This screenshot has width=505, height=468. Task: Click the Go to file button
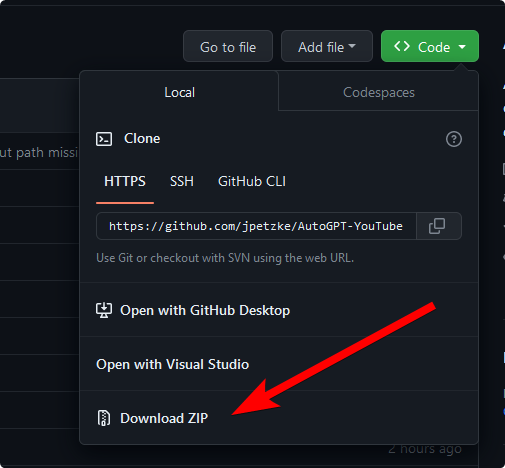228,46
